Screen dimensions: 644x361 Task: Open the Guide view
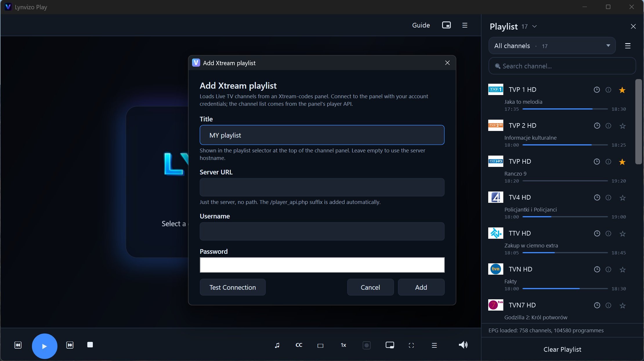[x=421, y=25]
